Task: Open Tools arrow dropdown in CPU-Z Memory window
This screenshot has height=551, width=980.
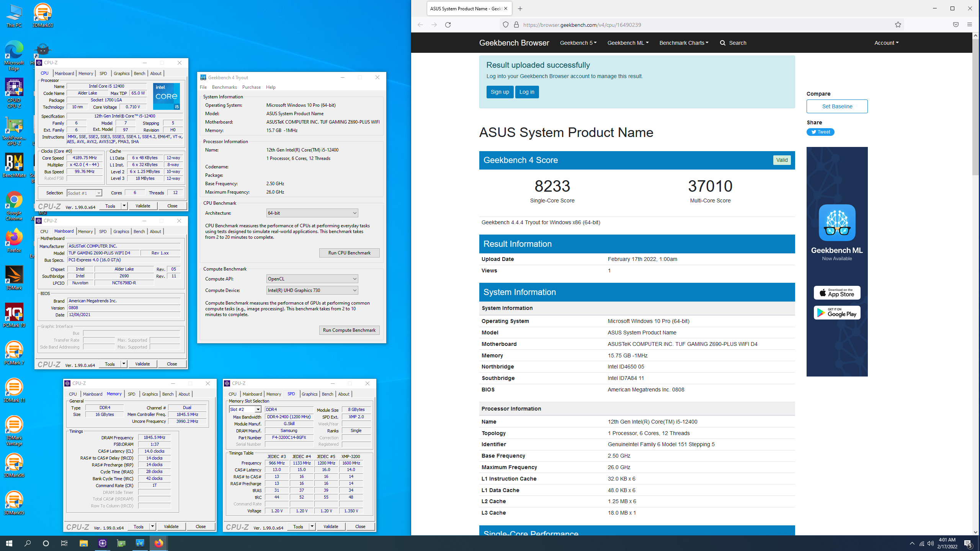Action: (x=152, y=527)
